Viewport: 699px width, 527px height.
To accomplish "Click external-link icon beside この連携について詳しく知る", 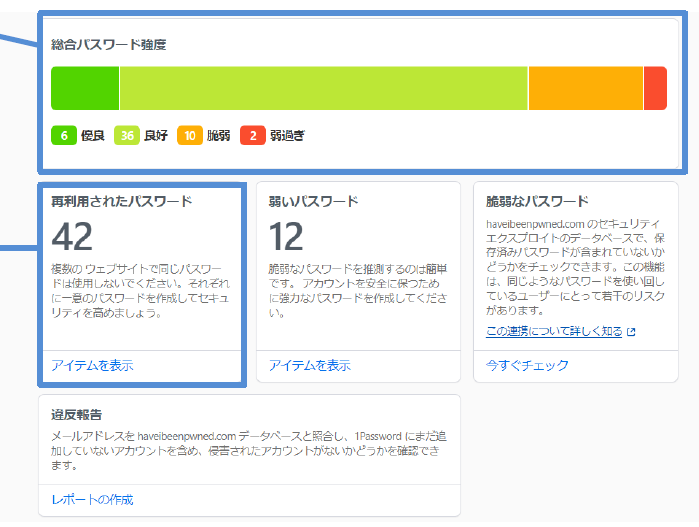I will [631, 332].
